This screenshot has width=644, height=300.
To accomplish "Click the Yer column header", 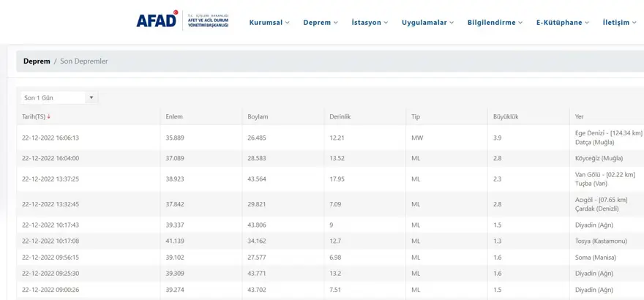I will 580,117.
